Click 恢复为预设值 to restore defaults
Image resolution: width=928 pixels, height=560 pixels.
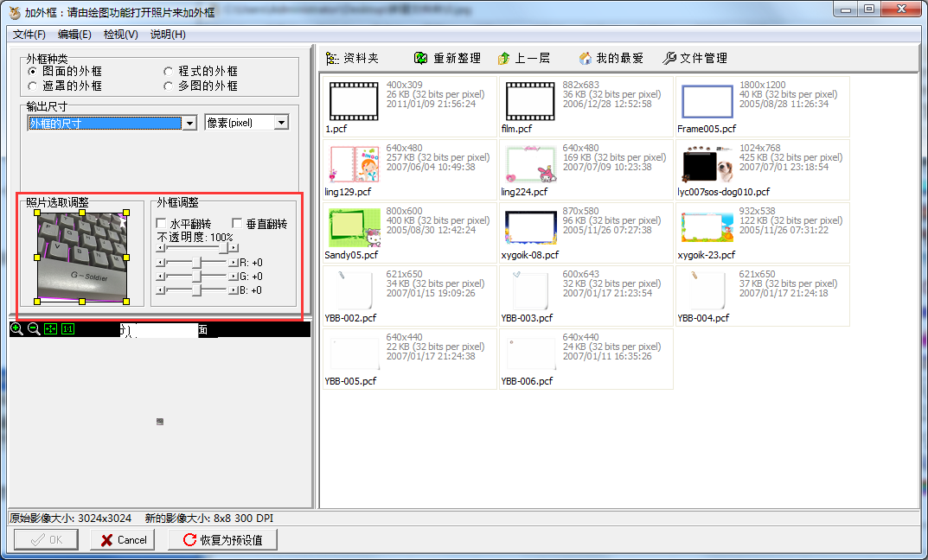pyautogui.click(x=221, y=539)
